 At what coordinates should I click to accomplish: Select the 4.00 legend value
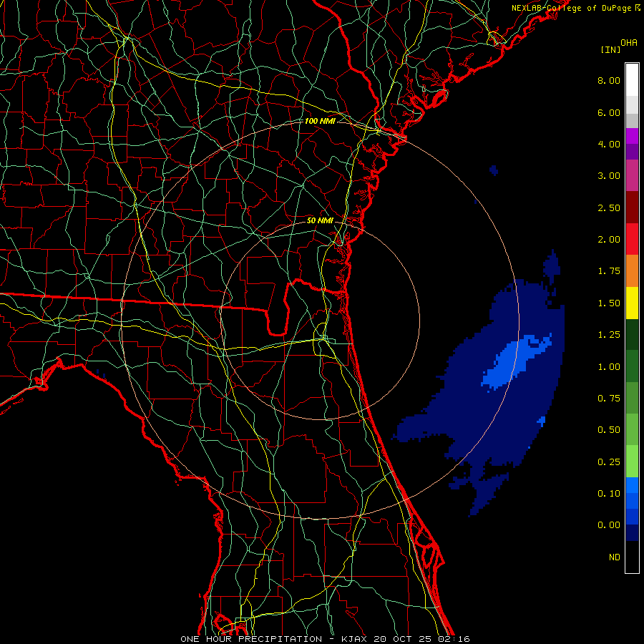click(x=609, y=144)
